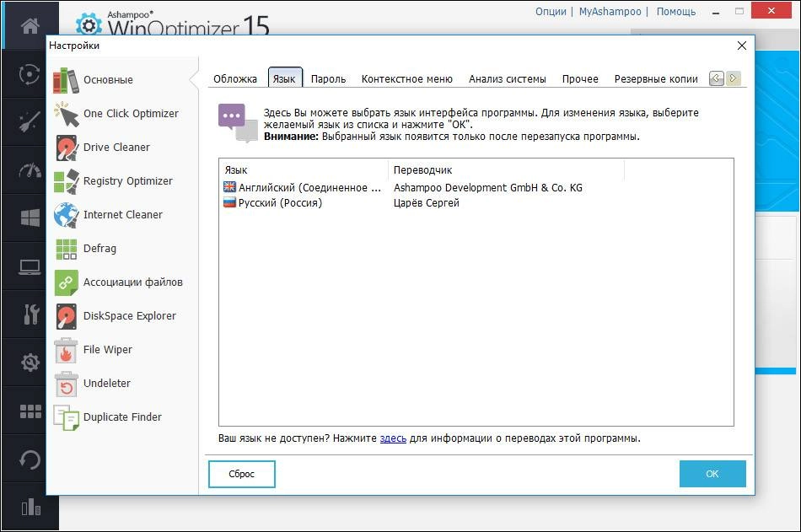Open MyAshampoo in the top menu
Image resolution: width=801 pixels, height=532 pixels.
(610, 11)
